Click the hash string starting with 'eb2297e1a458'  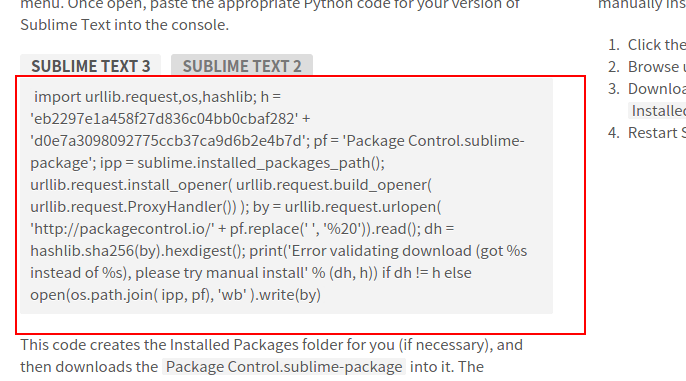point(164,119)
